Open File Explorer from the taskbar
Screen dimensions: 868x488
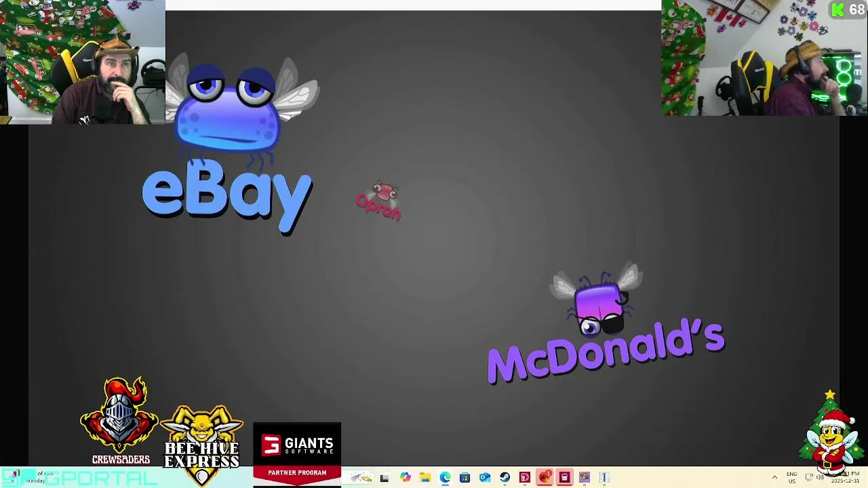(425, 478)
